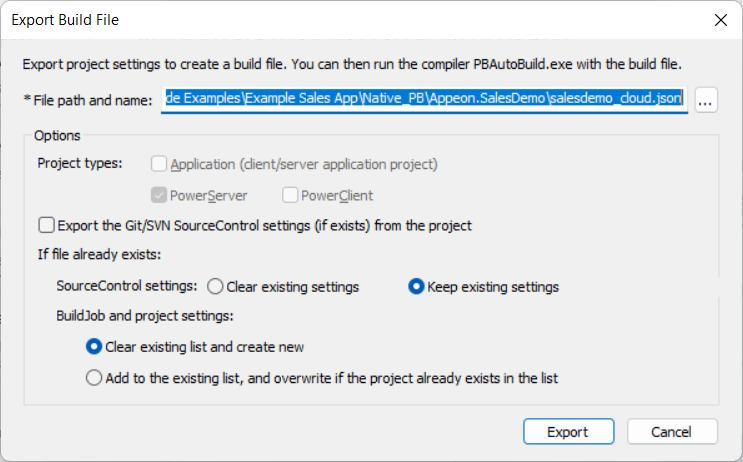Click the 'Project types:' label

(80, 164)
